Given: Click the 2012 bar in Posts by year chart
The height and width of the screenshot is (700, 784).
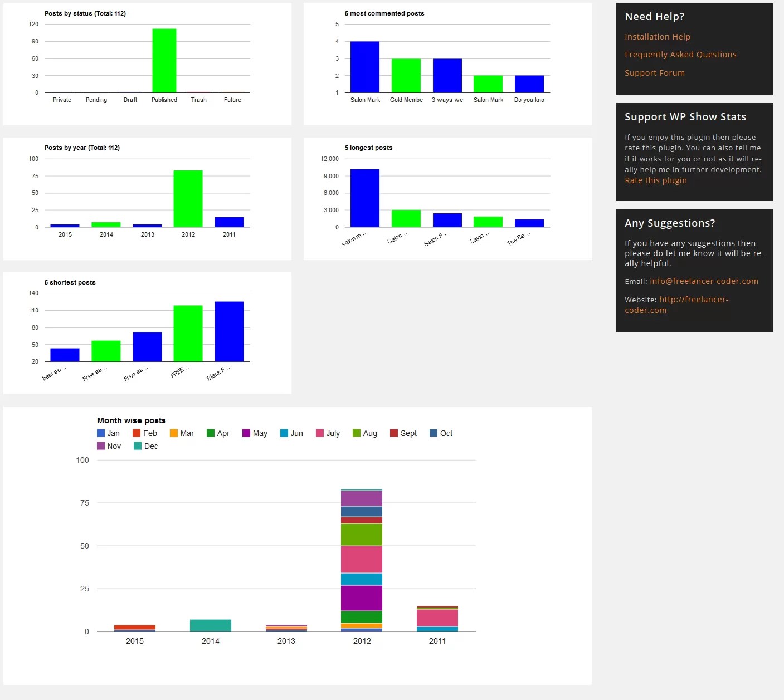Looking at the screenshot, I should click(x=188, y=198).
